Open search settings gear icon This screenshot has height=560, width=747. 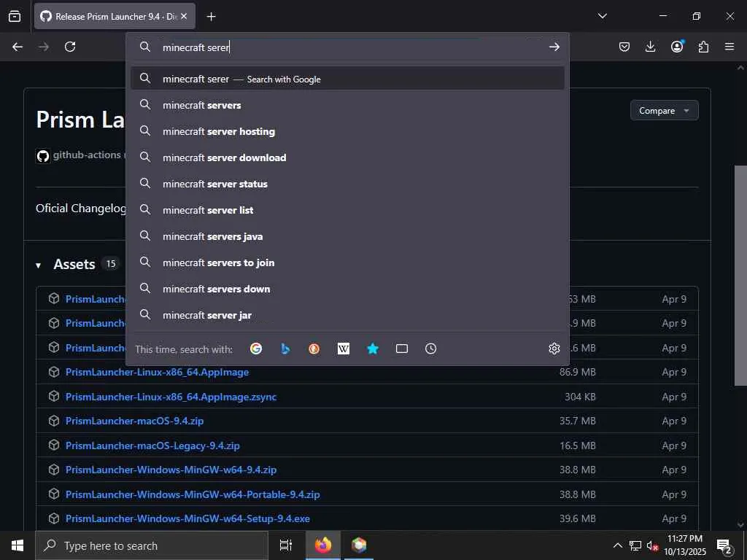554,349
